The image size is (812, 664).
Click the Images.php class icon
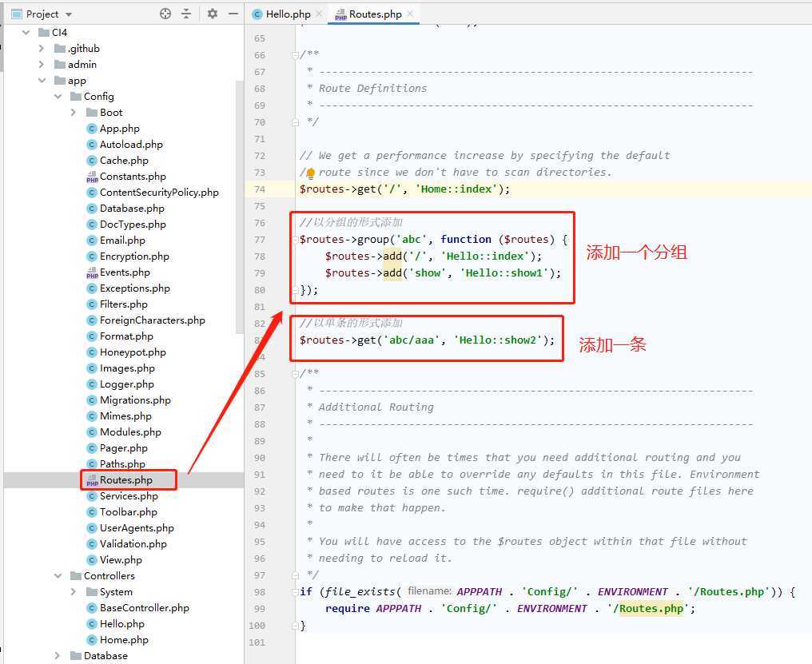(x=92, y=368)
